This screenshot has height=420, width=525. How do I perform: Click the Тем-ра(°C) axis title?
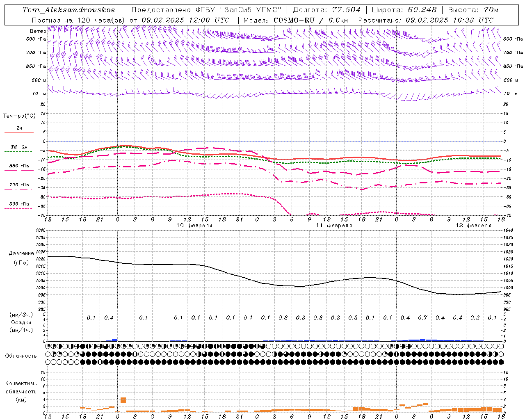pyautogui.click(x=19, y=116)
